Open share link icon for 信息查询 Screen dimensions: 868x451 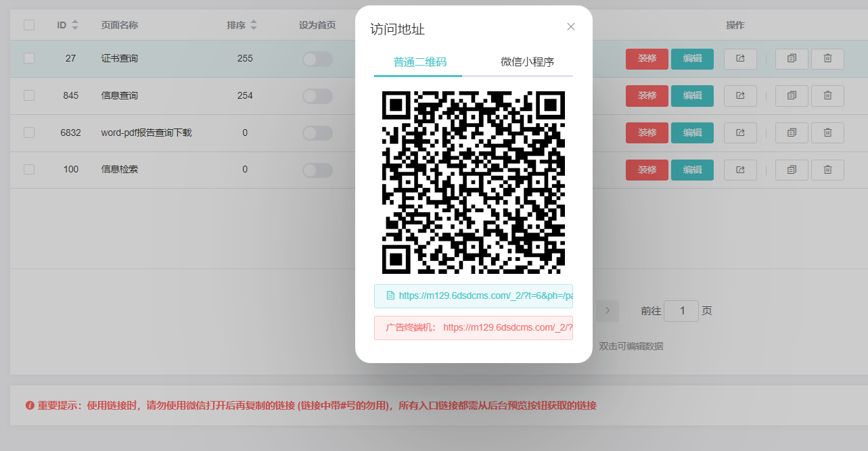click(740, 96)
